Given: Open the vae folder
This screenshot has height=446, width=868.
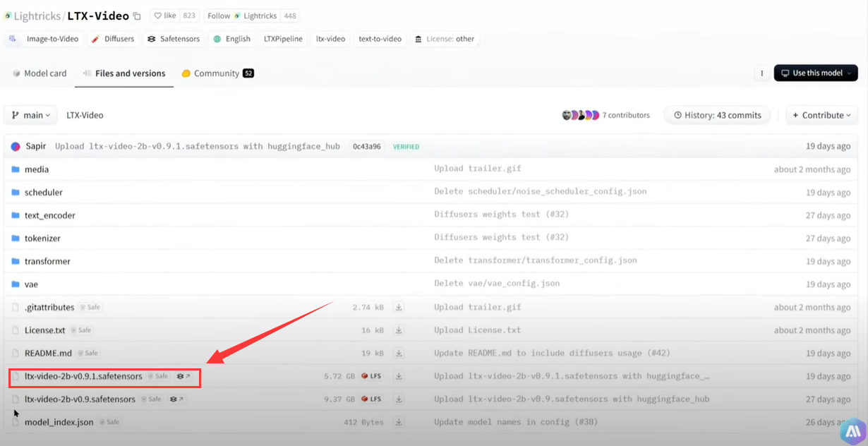Looking at the screenshot, I should (x=31, y=284).
